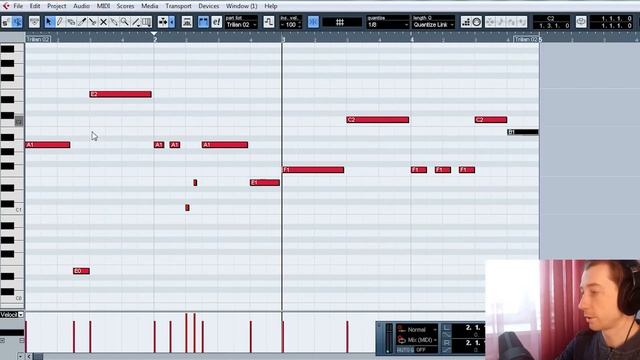The width and height of the screenshot is (640, 360).
Task: Open the Project menu
Action: point(57,6)
